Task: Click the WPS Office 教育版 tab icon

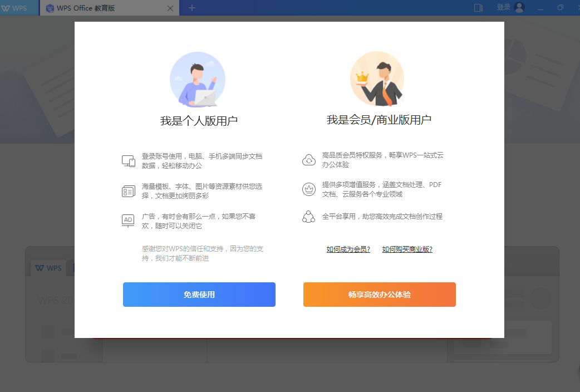Action: (x=50, y=8)
